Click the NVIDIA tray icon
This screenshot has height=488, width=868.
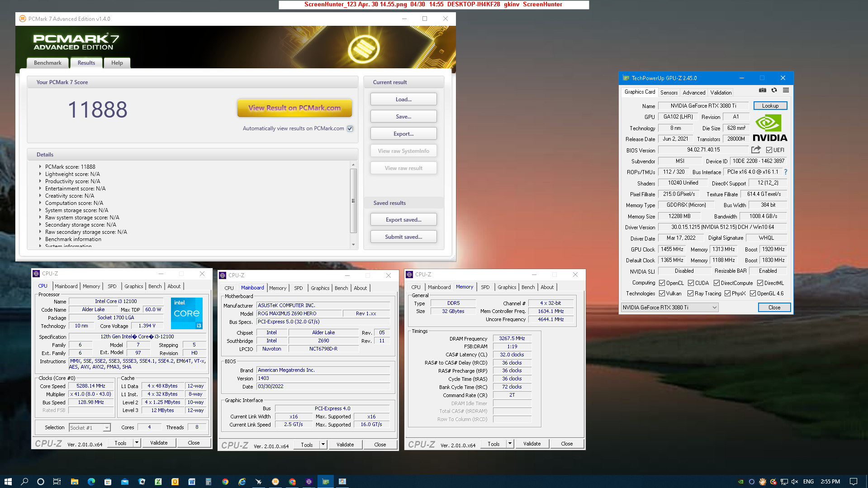[x=741, y=482]
